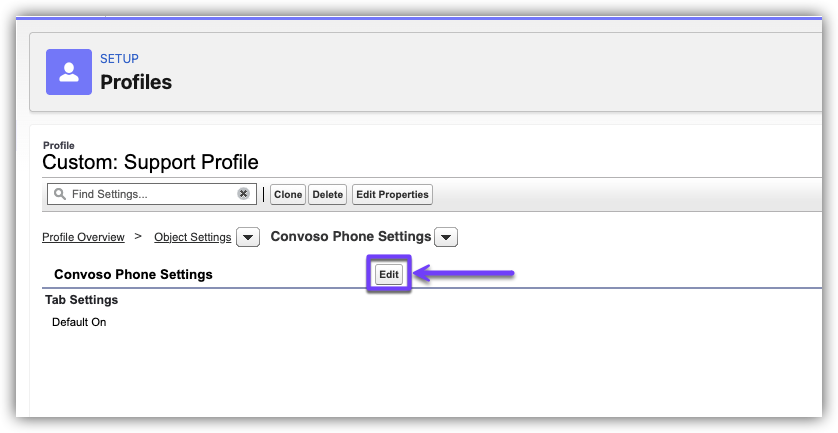Expand the Object Settings dropdown arrow

pyautogui.click(x=249, y=237)
